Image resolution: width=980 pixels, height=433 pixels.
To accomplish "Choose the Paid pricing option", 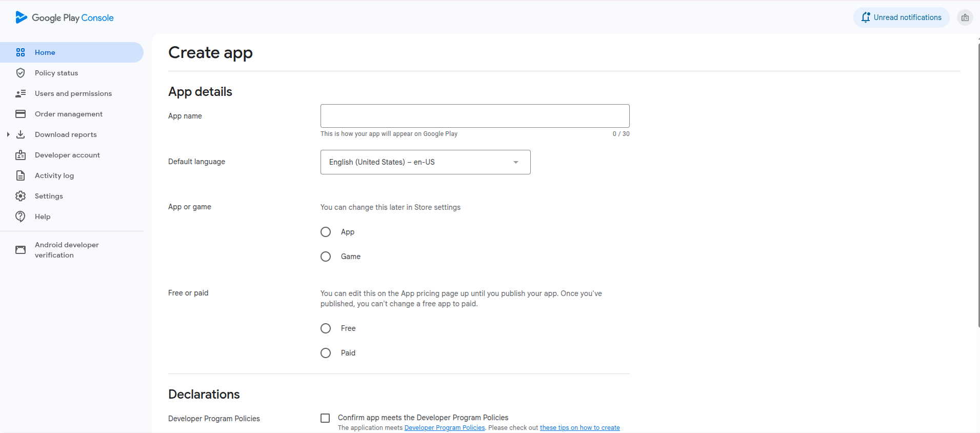I will click(326, 353).
